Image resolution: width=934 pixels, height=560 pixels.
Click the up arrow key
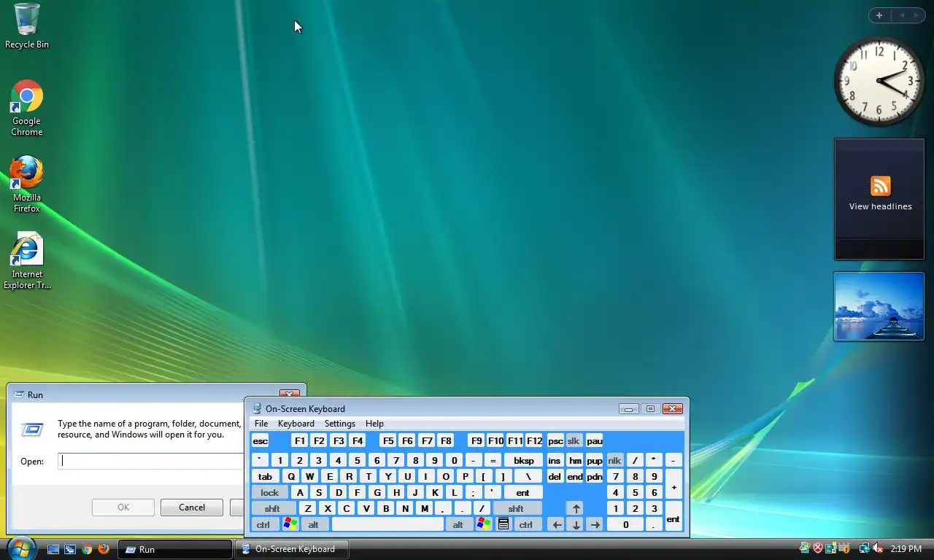click(x=576, y=508)
